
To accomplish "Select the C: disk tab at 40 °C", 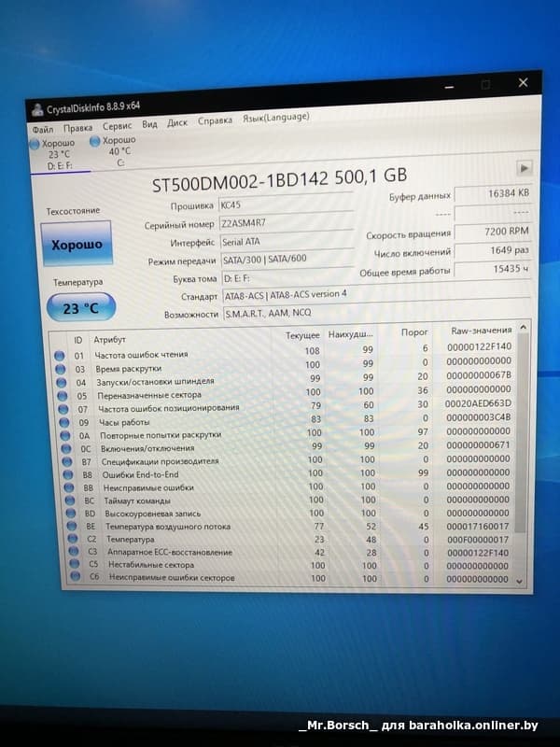I will (x=118, y=151).
